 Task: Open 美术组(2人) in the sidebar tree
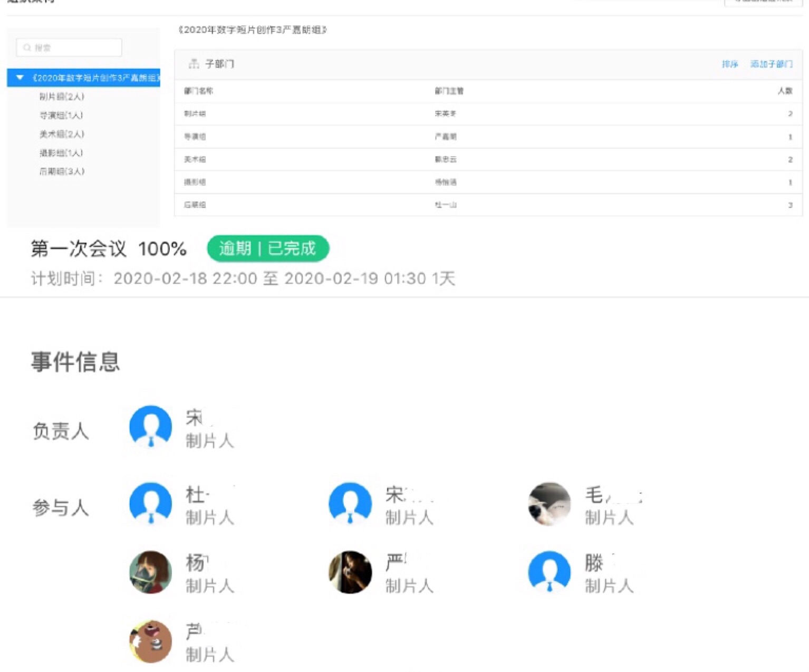(x=62, y=134)
